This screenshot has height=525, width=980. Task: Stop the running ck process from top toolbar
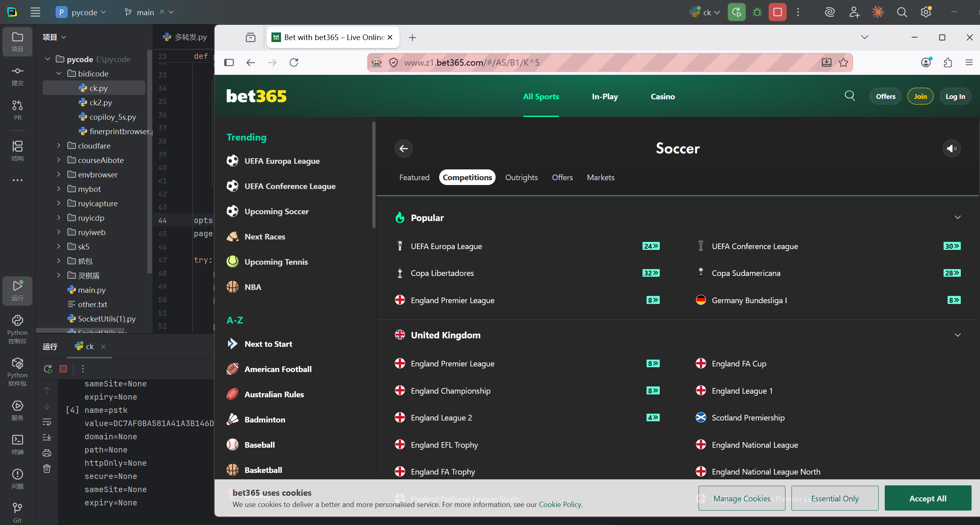click(777, 12)
